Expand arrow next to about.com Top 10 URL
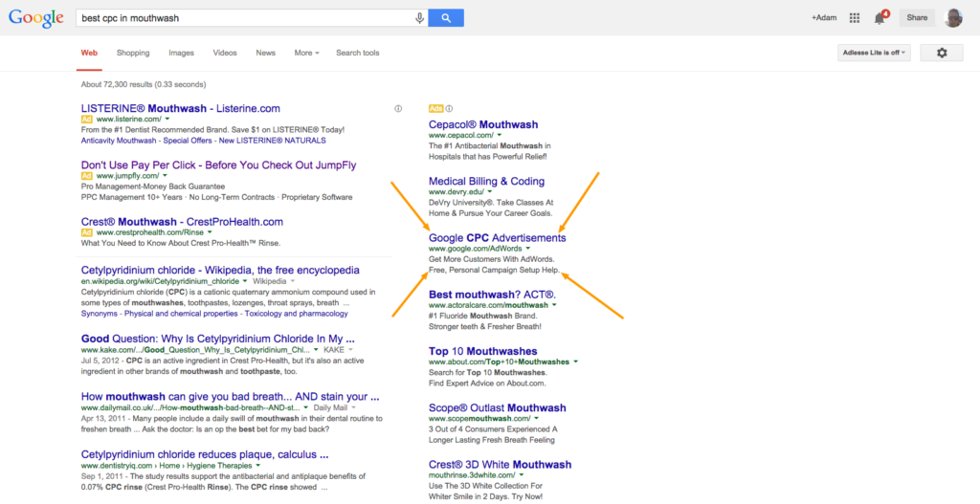Image resolution: width=980 pixels, height=504 pixels. coord(575,362)
